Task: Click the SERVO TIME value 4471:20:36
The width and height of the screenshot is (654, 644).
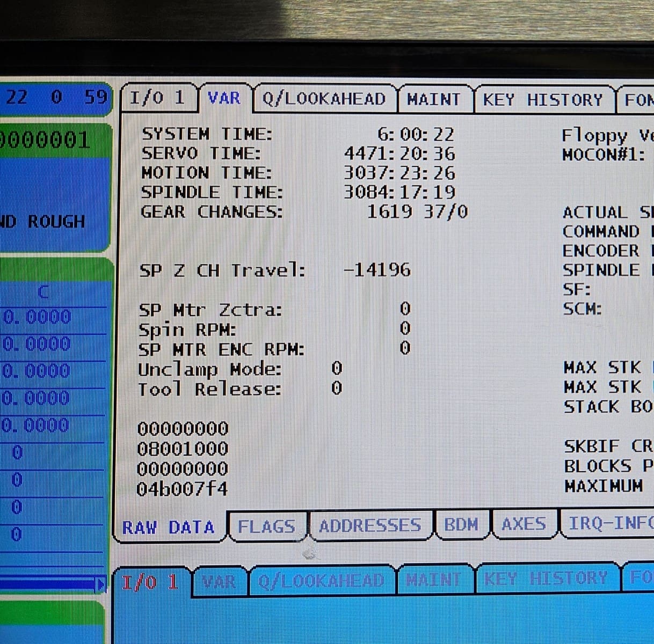Action: click(x=399, y=154)
